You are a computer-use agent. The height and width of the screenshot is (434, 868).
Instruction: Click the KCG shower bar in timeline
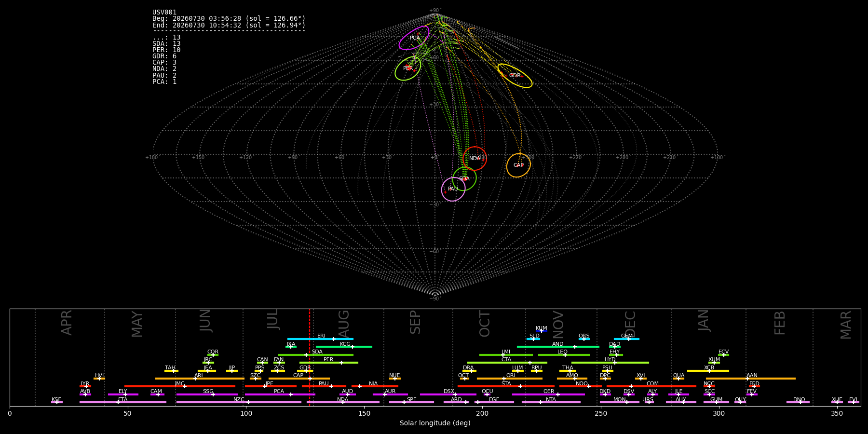(x=344, y=346)
